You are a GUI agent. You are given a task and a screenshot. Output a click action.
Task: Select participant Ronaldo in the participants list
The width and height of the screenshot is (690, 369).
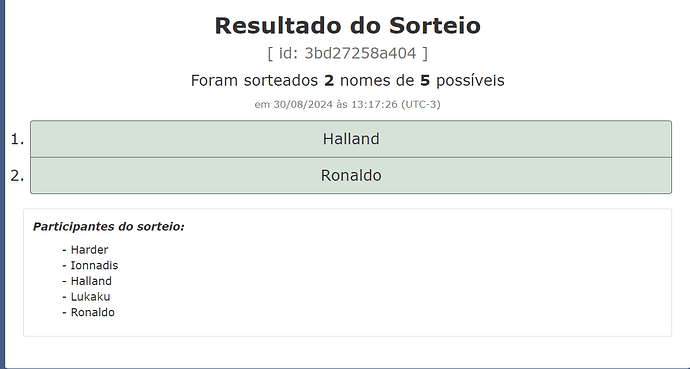[92, 312]
